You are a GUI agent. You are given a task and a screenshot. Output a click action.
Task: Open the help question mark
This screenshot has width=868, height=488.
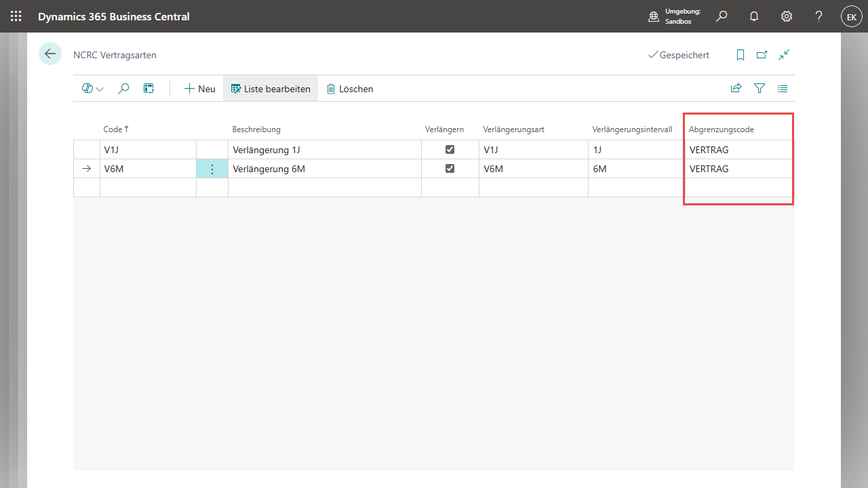click(x=819, y=16)
